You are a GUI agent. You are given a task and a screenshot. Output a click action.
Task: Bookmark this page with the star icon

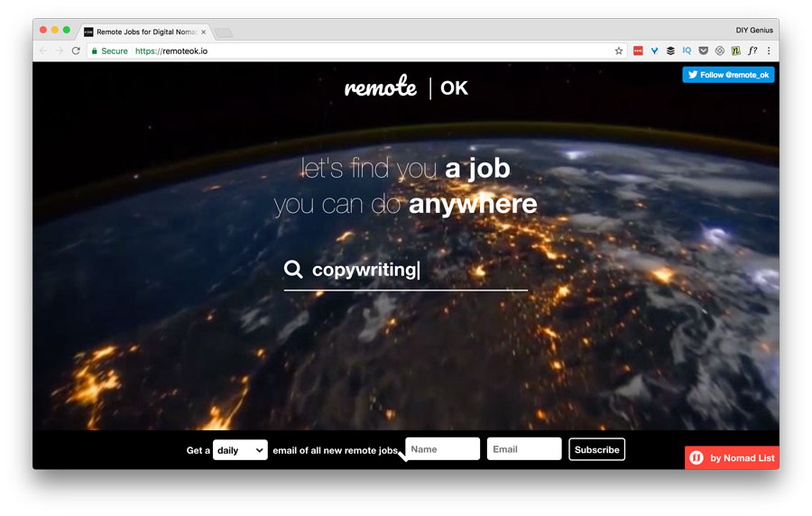click(x=618, y=51)
